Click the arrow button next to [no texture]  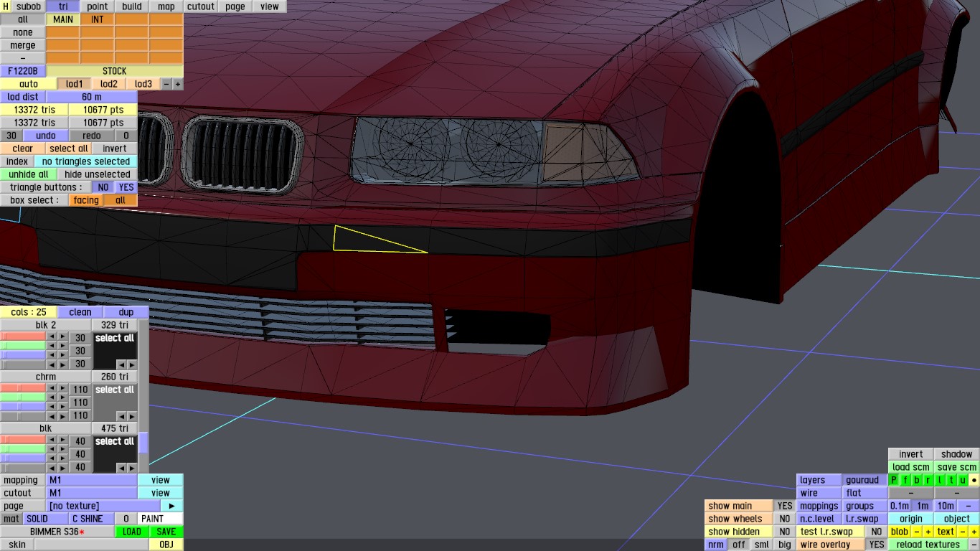pyautogui.click(x=171, y=506)
